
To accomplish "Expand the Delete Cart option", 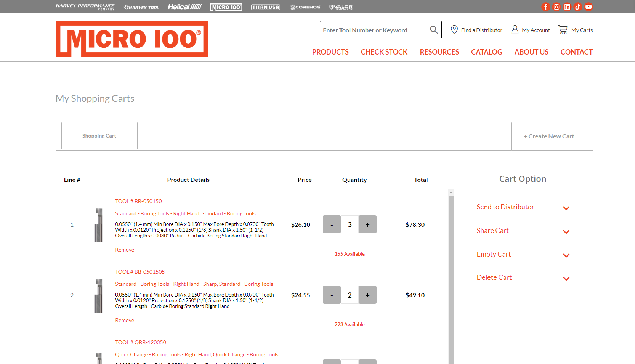I will point(566,279).
